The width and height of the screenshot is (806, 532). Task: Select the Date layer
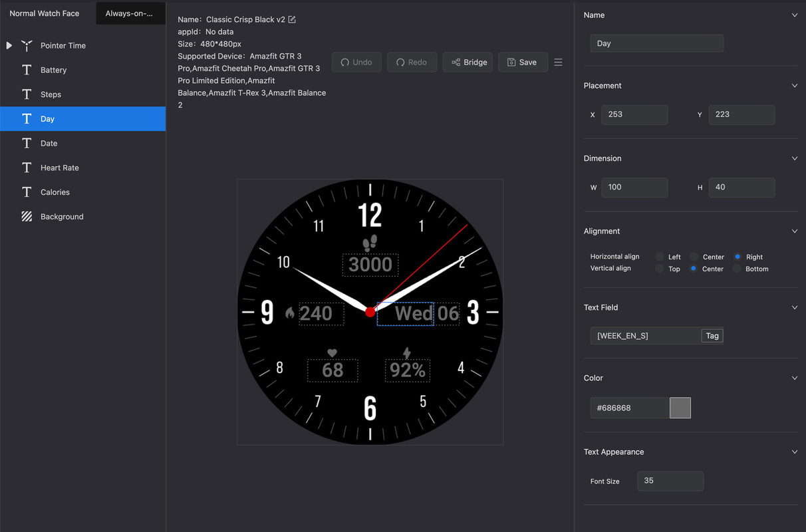point(82,143)
